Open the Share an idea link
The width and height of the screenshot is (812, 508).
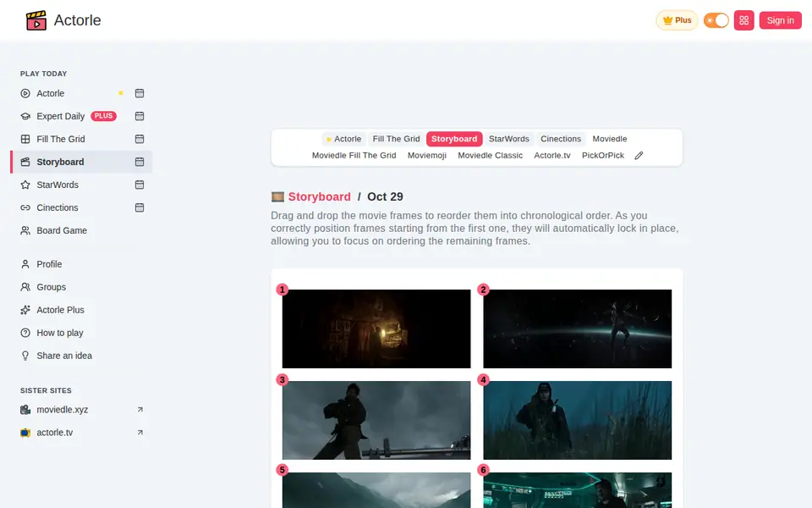coord(64,355)
